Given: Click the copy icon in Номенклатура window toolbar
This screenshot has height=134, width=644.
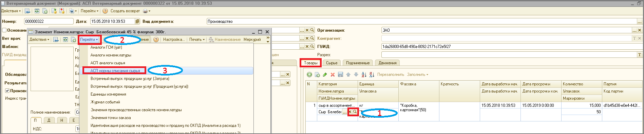Looking at the screenshot, I should (x=73, y=40).
